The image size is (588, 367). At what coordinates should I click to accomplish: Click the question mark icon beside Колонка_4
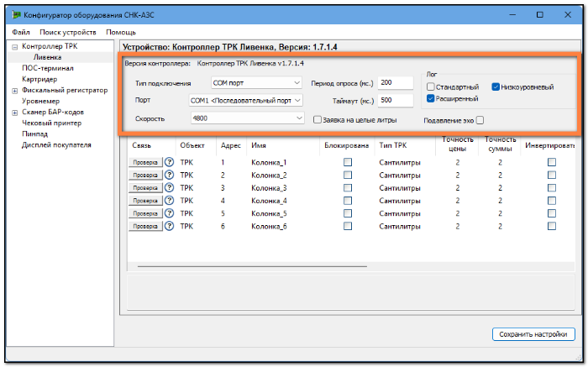pos(169,201)
